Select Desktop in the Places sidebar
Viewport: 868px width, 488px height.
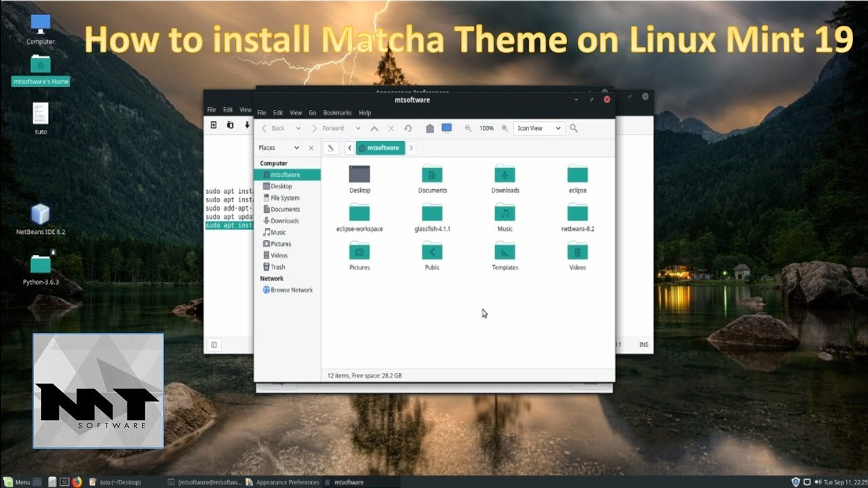point(288,186)
